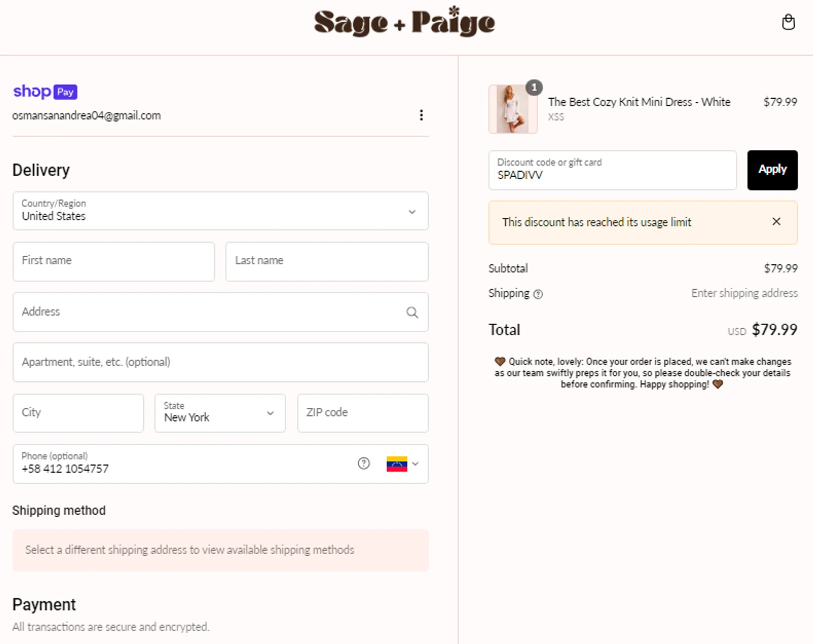Image resolution: width=813 pixels, height=644 pixels.
Task: Click the Apply discount button
Action: tap(772, 170)
